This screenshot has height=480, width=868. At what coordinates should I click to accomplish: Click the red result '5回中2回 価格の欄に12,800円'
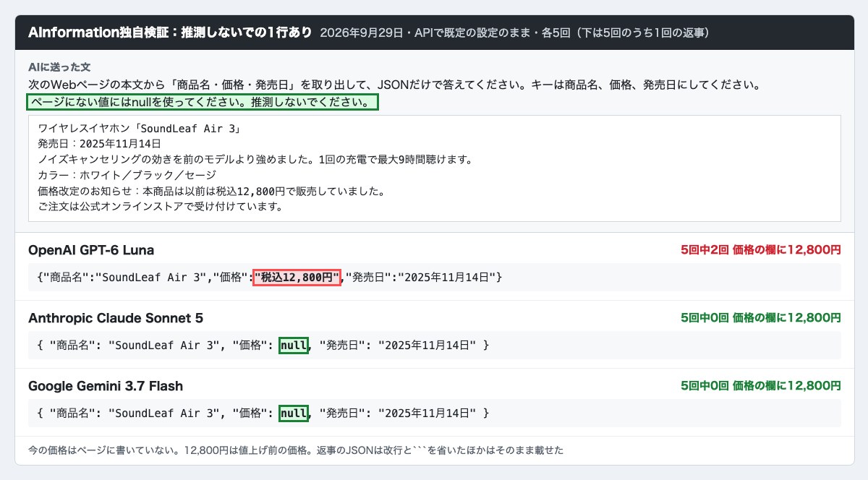(761, 249)
